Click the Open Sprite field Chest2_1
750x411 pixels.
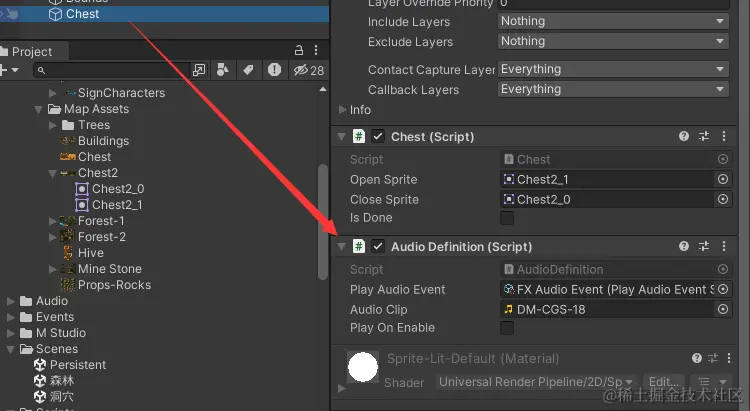(607, 179)
